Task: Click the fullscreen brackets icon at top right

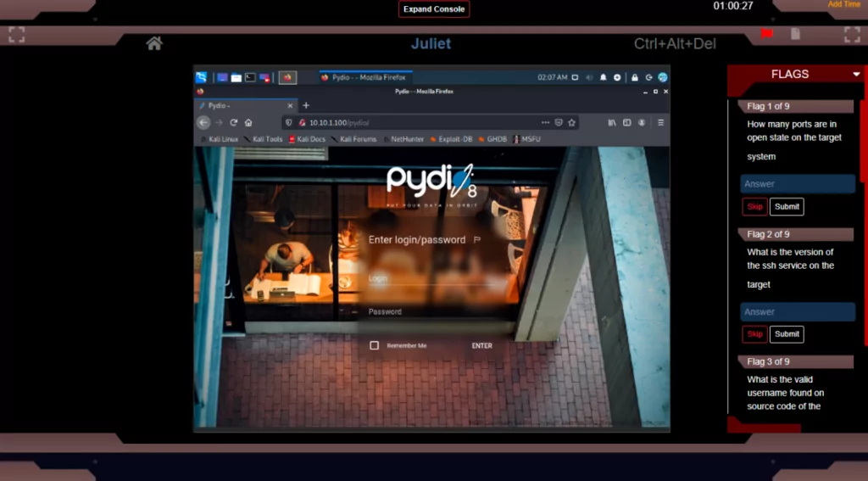Action: [x=853, y=34]
